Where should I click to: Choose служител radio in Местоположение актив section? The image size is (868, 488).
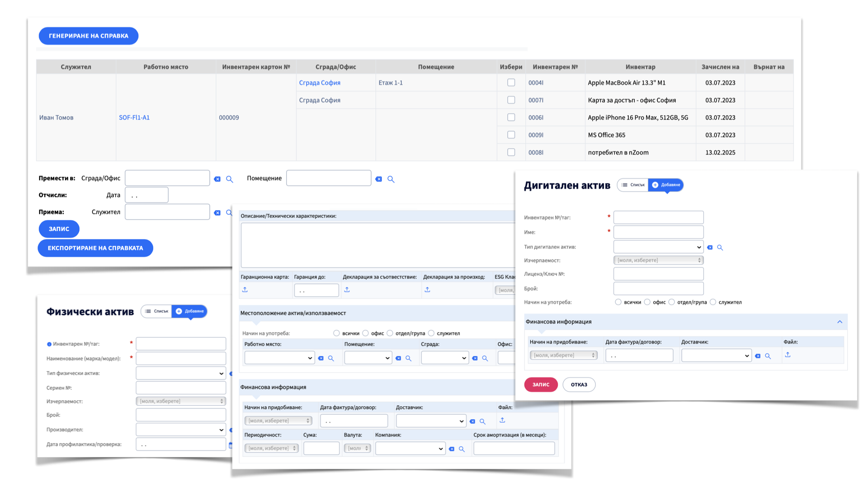(x=431, y=333)
